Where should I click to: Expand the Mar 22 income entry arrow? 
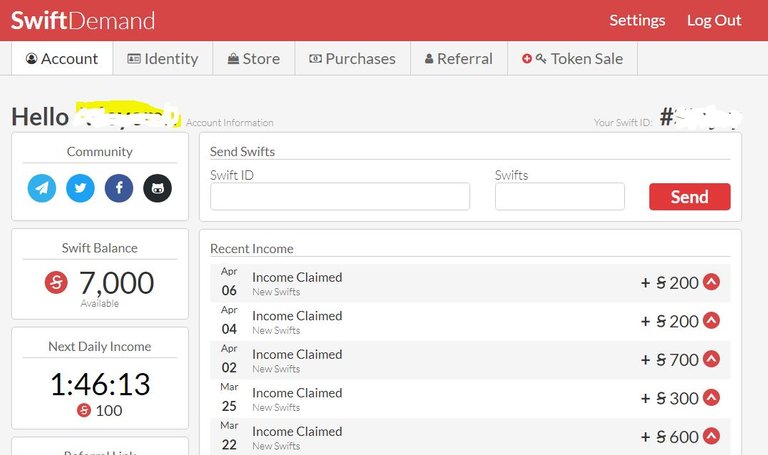pyautogui.click(x=711, y=436)
